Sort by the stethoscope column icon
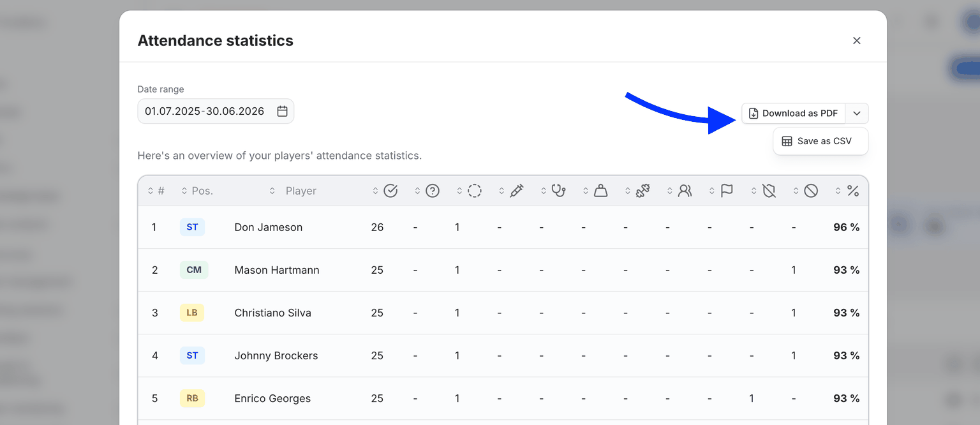The image size is (980, 425). tap(559, 191)
